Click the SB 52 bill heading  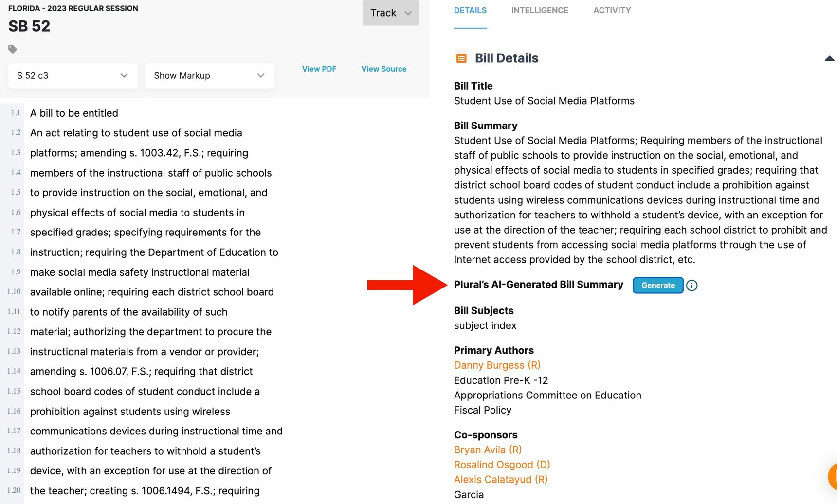(x=28, y=26)
